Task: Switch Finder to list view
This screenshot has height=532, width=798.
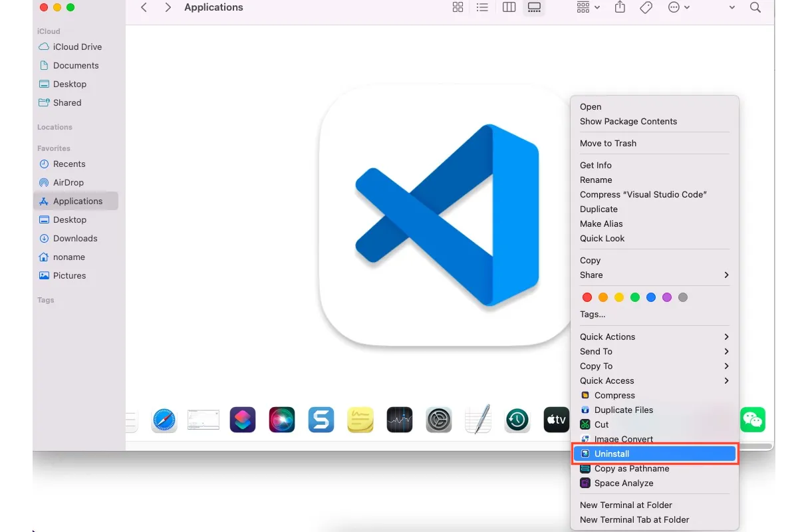Action: pyautogui.click(x=483, y=7)
